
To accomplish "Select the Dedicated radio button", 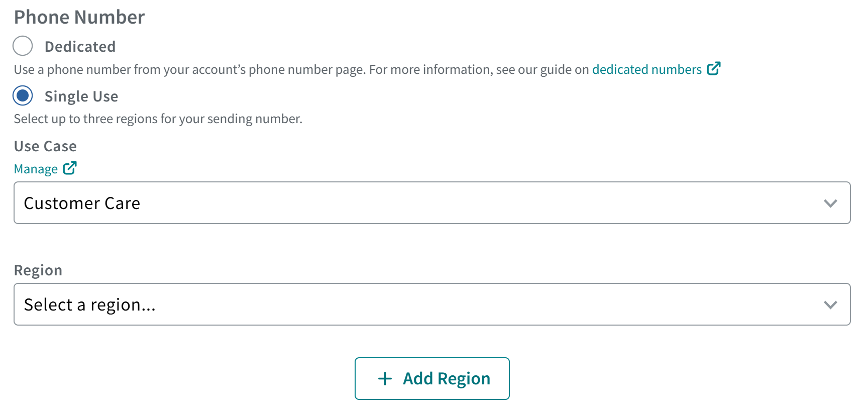I will pos(22,46).
